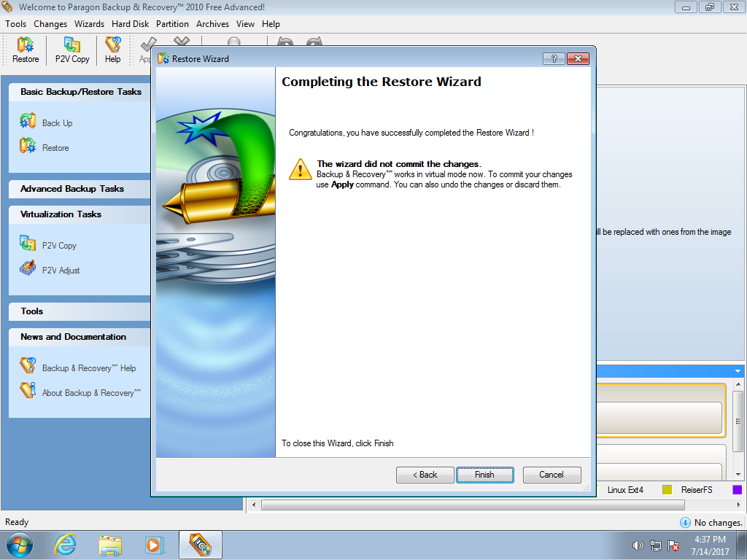Open the Wizards menu

click(89, 24)
